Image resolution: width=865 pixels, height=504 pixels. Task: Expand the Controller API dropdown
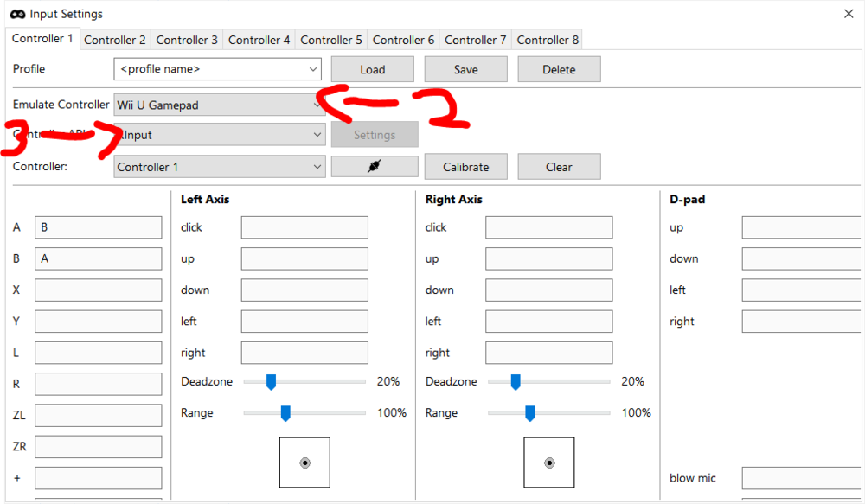point(219,135)
